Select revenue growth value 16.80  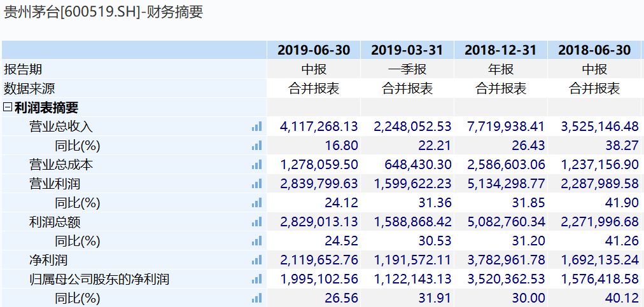(341, 146)
